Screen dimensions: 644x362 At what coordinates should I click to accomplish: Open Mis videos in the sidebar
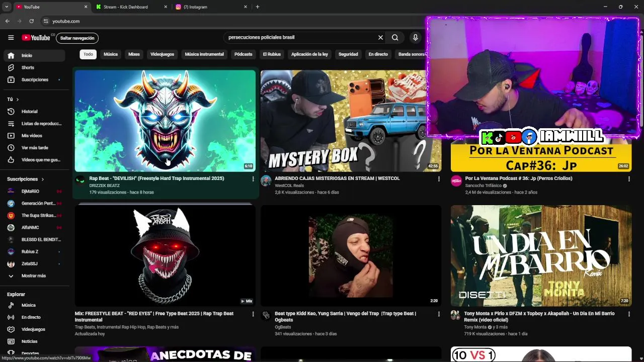[x=34, y=136]
